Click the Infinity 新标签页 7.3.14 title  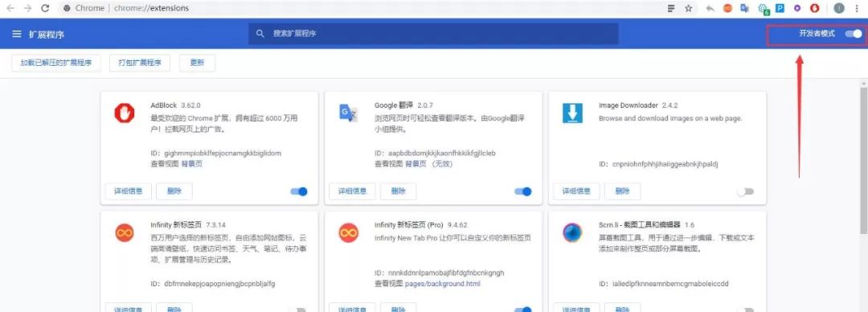coord(188,224)
